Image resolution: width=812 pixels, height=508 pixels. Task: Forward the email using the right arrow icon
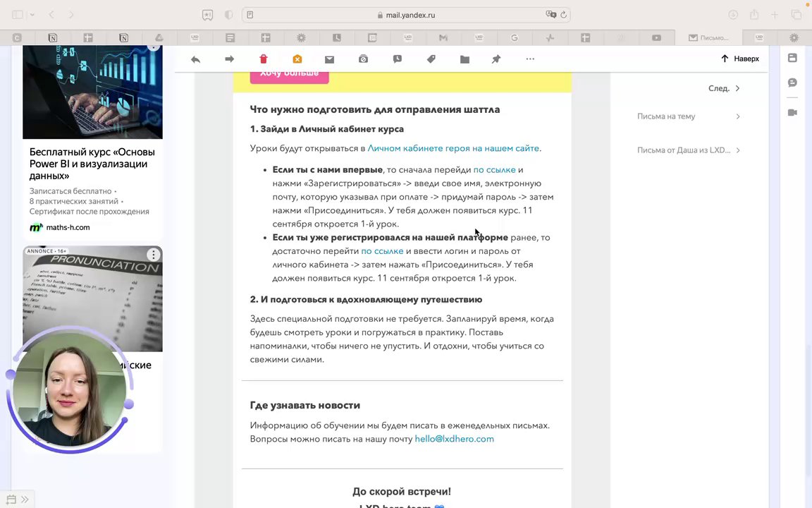pos(229,59)
